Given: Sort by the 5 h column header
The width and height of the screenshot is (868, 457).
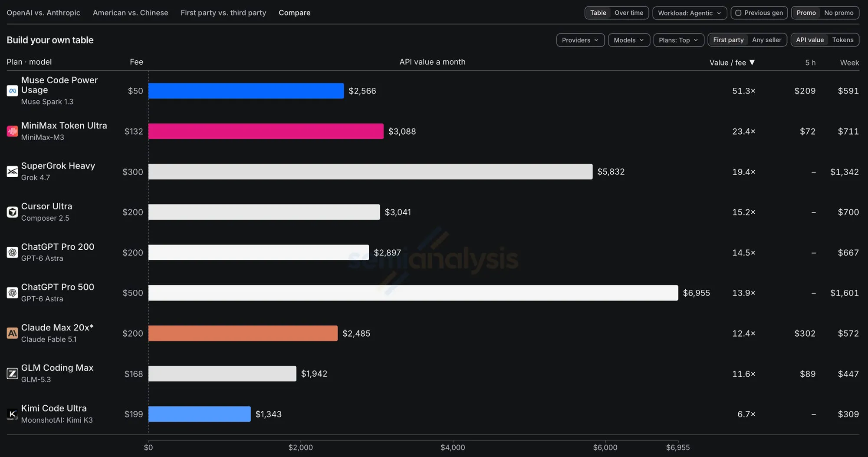Looking at the screenshot, I should [810, 63].
